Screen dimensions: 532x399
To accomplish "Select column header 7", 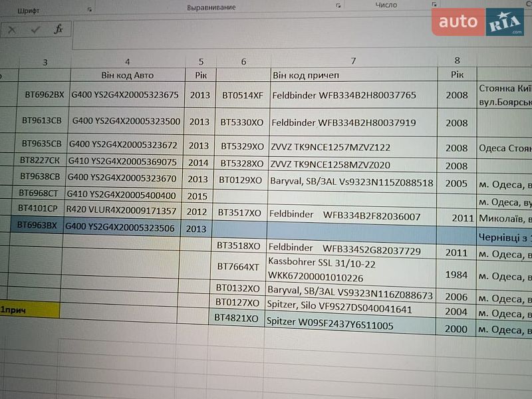I will coord(354,61).
